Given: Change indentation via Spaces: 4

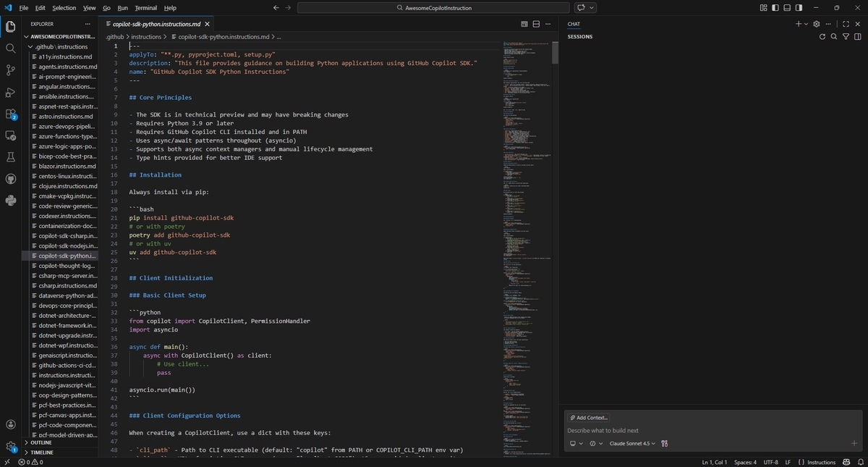Looking at the screenshot, I should (745, 462).
